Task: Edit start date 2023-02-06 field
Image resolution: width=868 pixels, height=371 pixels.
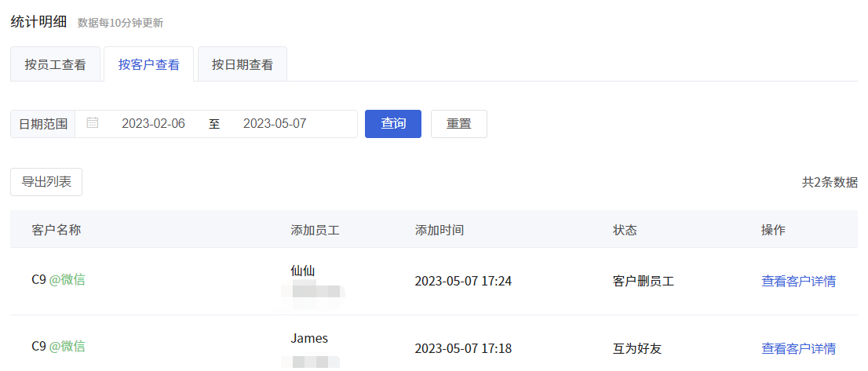Action: [x=153, y=123]
